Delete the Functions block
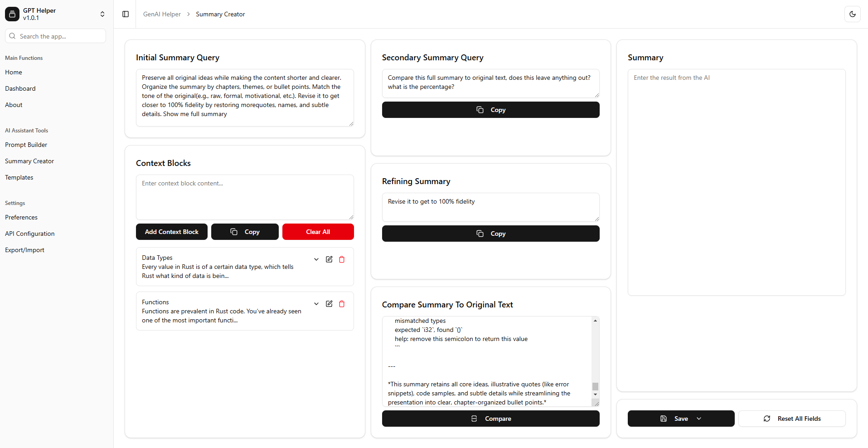The width and height of the screenshot is (868, 448). (342, 304)
